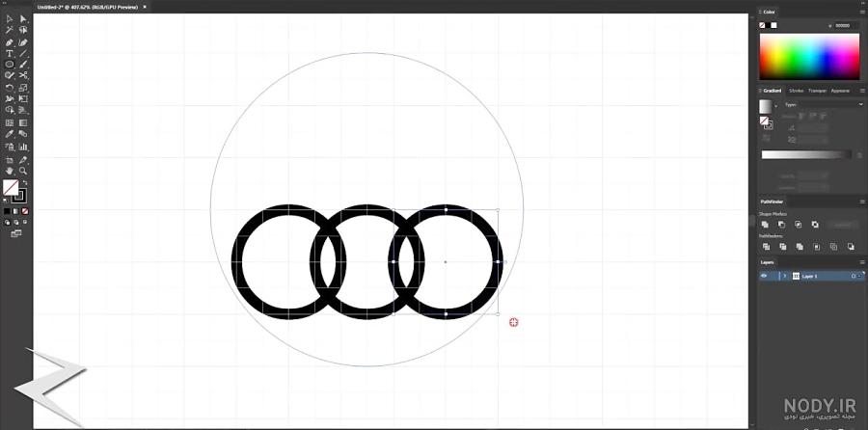Click the hex color value field
This screenshot has width=868, height=430.
[847, 26]
